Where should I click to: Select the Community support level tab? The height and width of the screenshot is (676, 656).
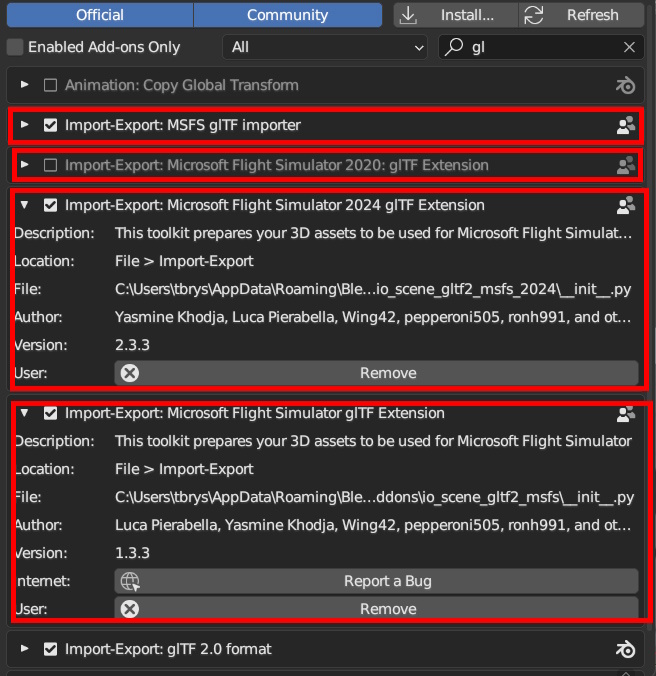pyautogui.click(x=287, y=15)
